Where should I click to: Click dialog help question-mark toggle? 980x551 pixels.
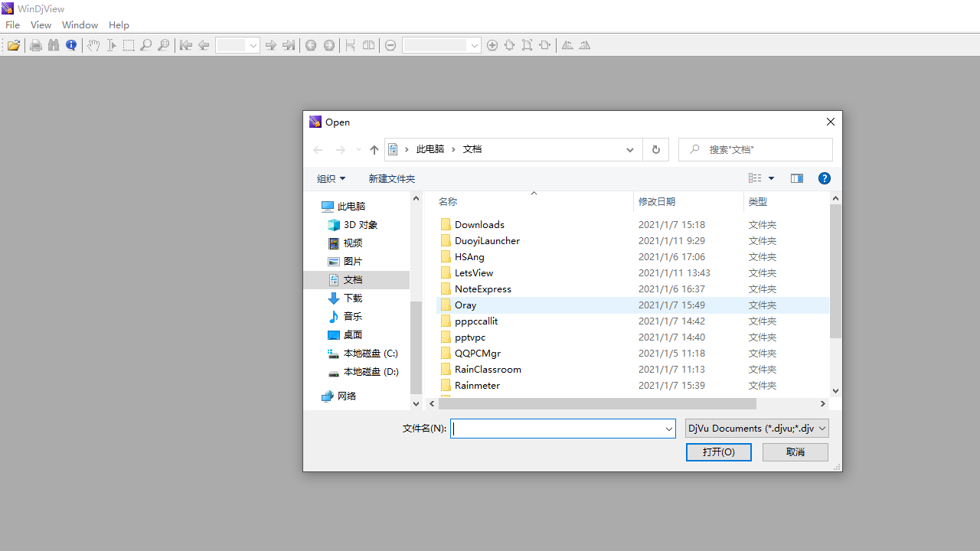(825, 178)
